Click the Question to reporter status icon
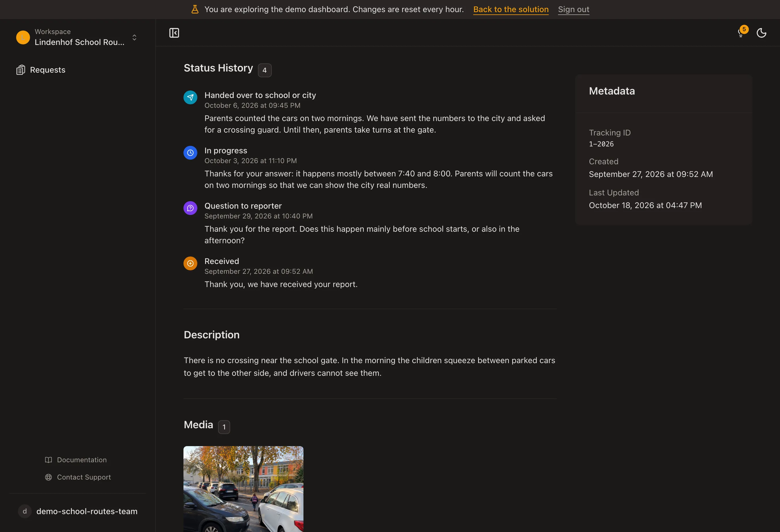Screen dimensions: 780x532 coord(190,208)
